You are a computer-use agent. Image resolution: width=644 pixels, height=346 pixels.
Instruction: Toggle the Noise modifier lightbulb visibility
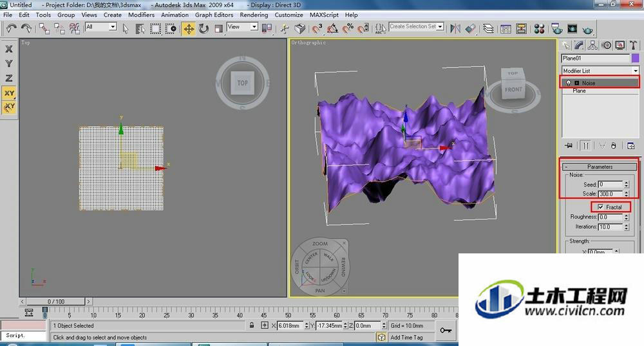[x=569, y=83]
